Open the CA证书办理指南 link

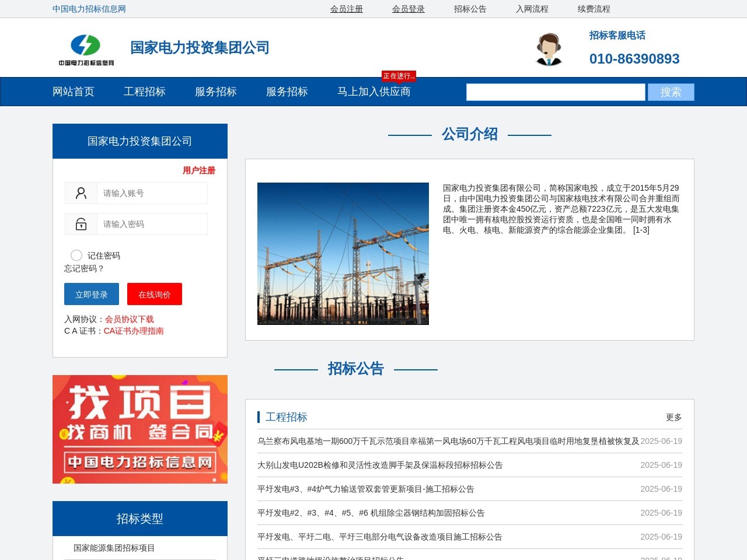click(x=134, y=331)
